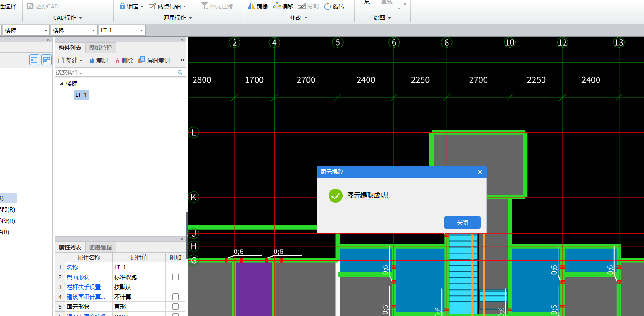
Task: Switch to the 图层管理 tab
Action: click(101, 247)
